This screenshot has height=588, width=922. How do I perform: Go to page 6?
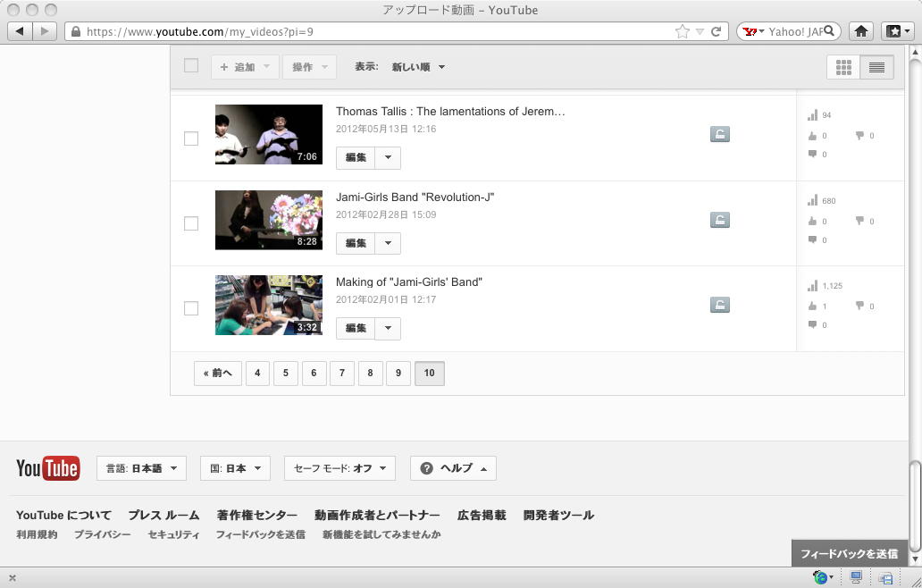(x=314, y=373)
